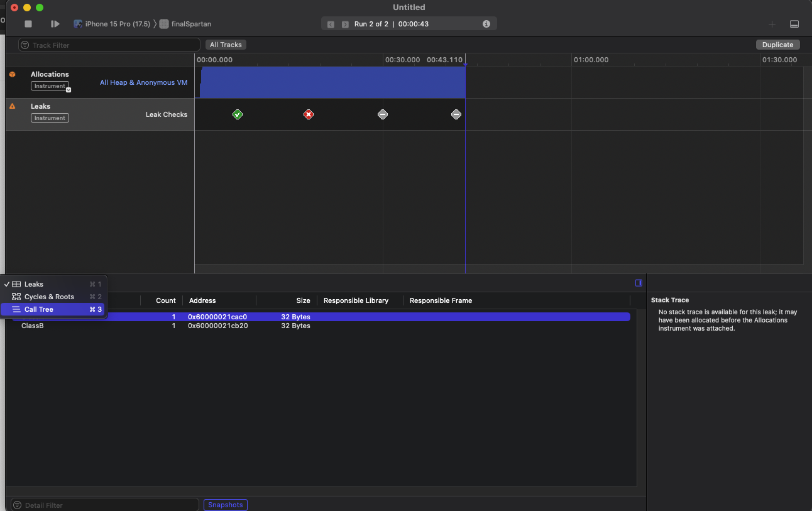The height and width of the screenshot is (511, 812).
Task: Open the Instrument badge dropdown under Allocations
Action: pyautogui.click(x=50, y=86)
